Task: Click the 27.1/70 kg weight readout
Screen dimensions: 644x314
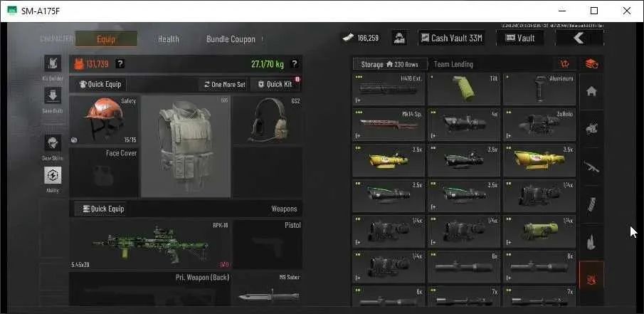Action: (x=268, y=64)
